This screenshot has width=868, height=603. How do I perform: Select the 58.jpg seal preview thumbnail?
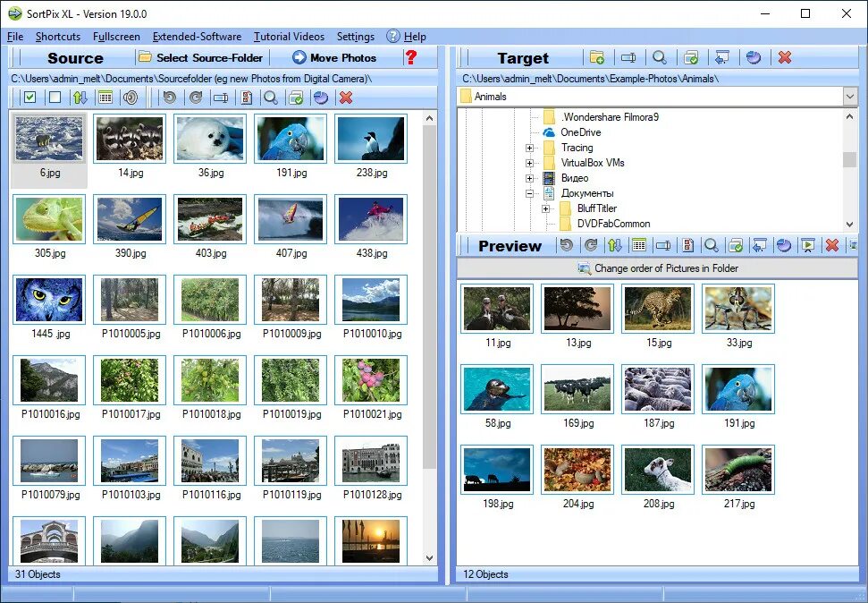pyautogui.click(x=497, y=389)
